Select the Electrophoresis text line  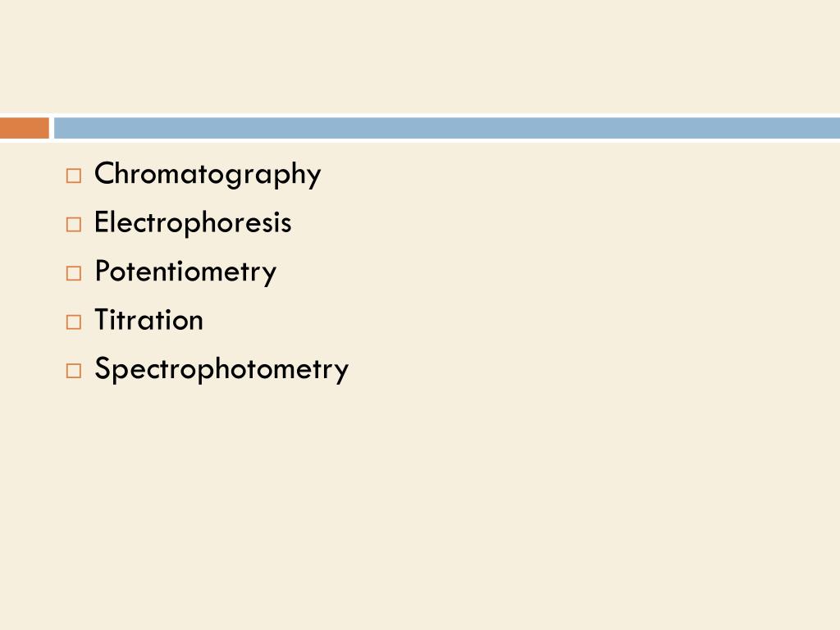(x=193, y=222)
